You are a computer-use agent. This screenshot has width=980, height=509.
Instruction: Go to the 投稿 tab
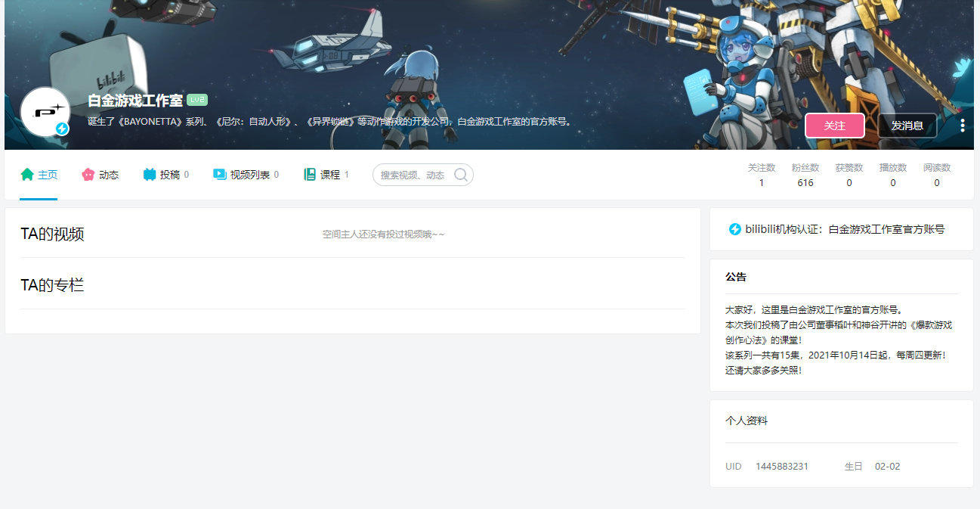[165, 175]
